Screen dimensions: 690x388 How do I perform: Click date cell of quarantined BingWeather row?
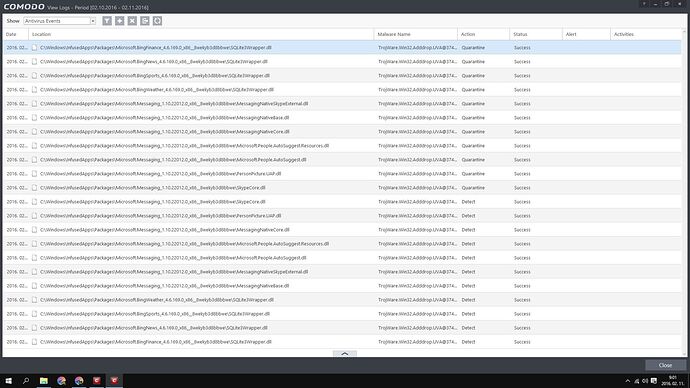pos(17,90)
